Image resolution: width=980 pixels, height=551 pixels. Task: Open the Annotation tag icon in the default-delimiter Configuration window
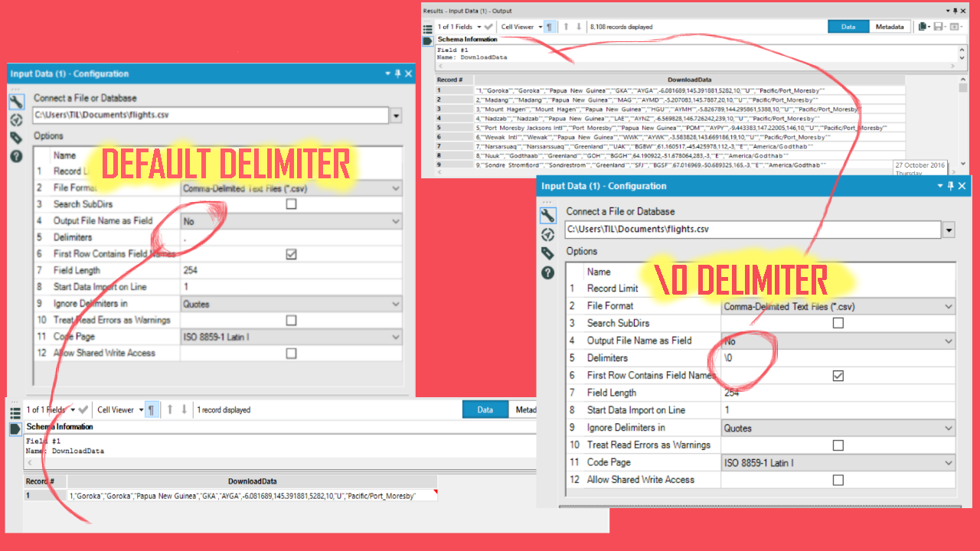[x=16, y=138]
